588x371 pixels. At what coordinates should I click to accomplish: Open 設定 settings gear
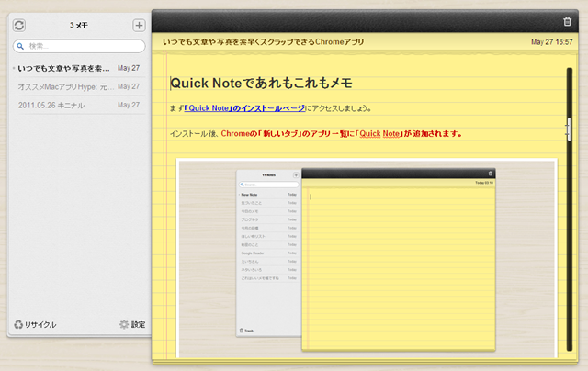coord(132,324)
